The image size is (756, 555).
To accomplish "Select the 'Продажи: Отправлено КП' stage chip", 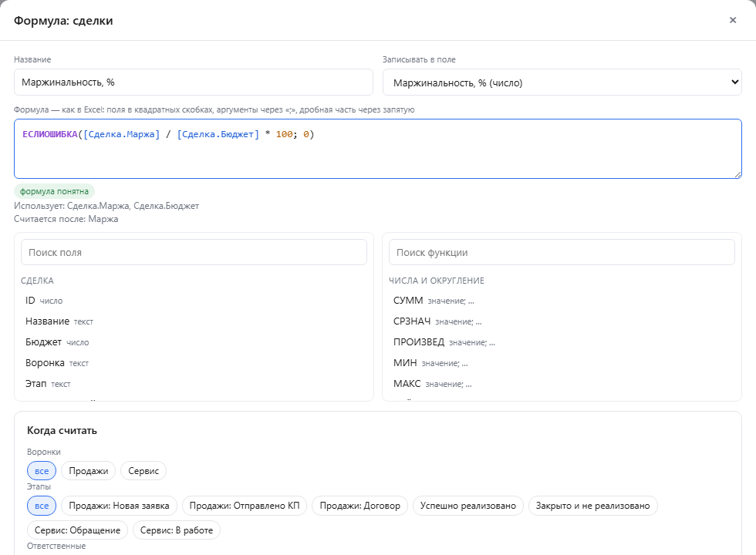I will (x=245, y=506).
